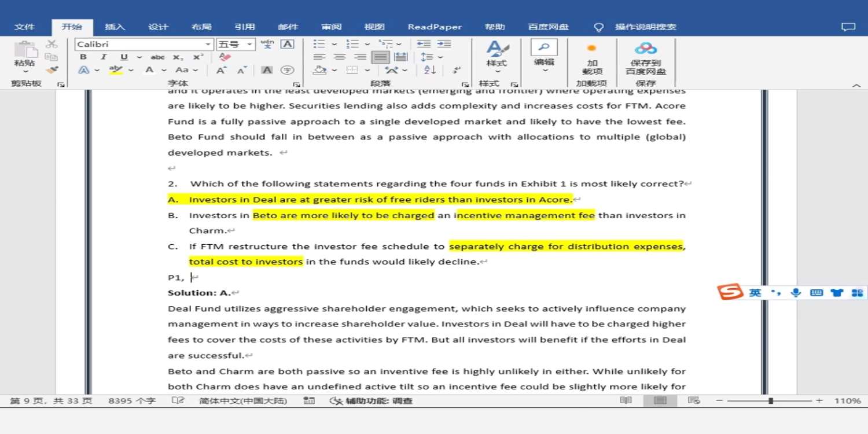Click the Sogou input method S logo
Image resolution: width=868 pixels, height=434 pixels.
pos(730,292)
